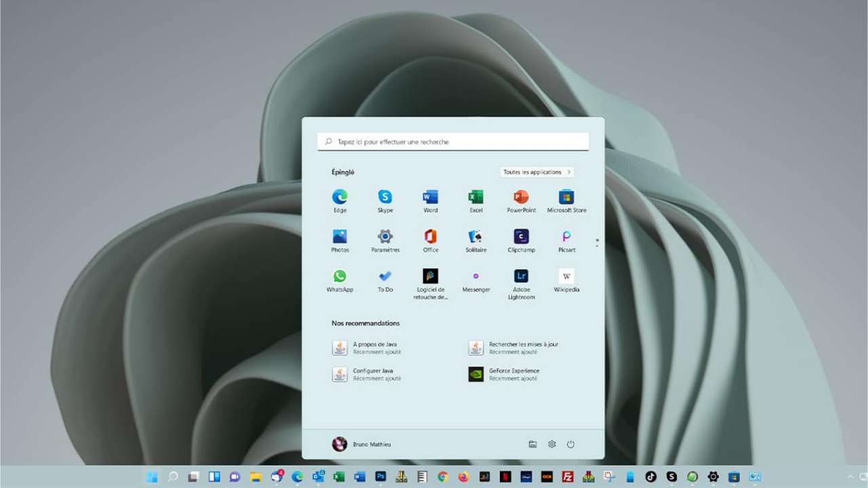This screenshot has height=488, width=868.
Task: Go to next page of pinned apps
Action: coord(597,245)
